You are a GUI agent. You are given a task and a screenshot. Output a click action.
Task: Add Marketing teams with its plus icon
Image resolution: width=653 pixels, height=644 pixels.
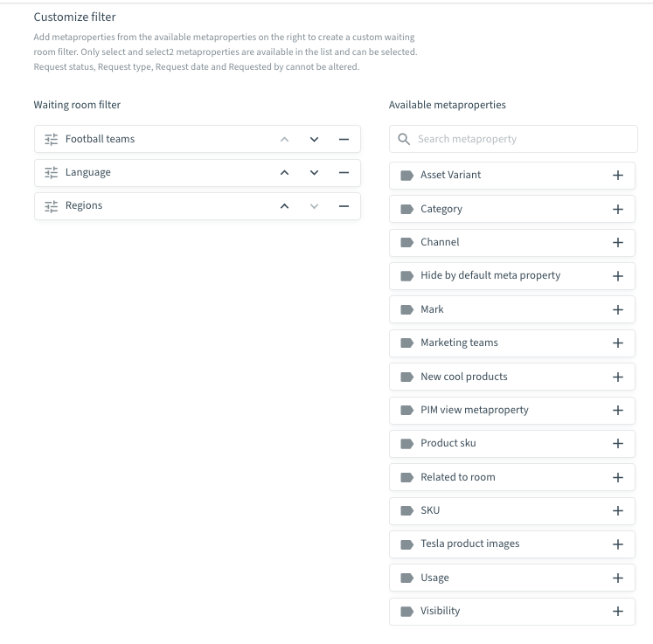click(618, 343)
